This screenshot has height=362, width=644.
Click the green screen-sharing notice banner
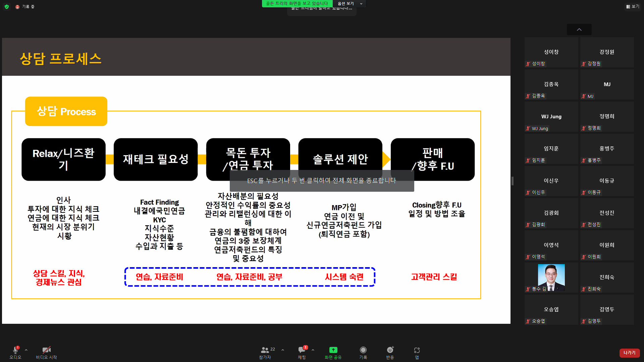pyautogui.click(x=297, y=3)
